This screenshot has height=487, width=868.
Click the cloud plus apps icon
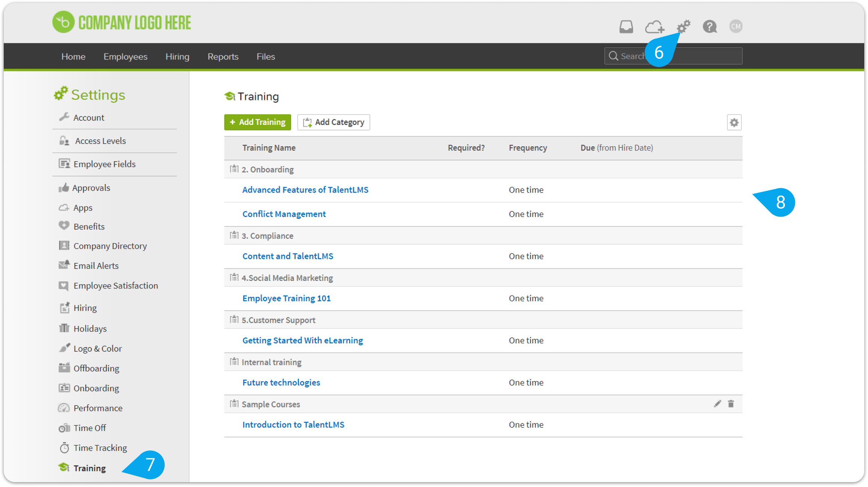[x=654, y=27]
